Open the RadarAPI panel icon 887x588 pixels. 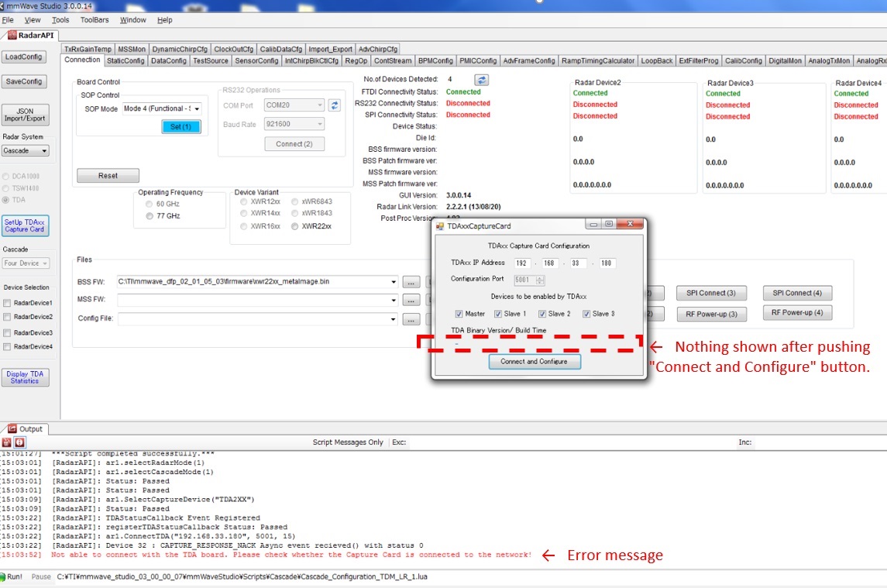(x=11, y=34)
